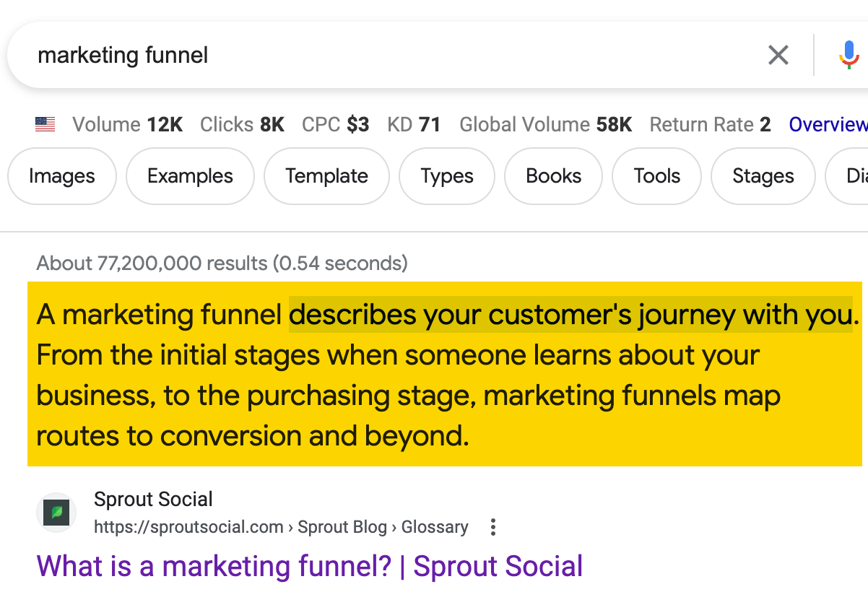The height and width of the screenshot is (592, 868).
Task: Click the US flag country indicator
Action: coord(44,124)
